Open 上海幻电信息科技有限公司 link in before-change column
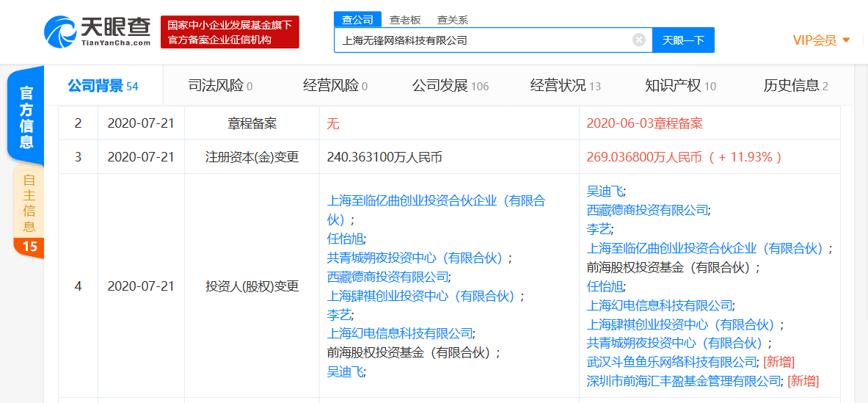The width and height of the screenshot is (868, 403). pyautogui.click(x=400, y=333)
